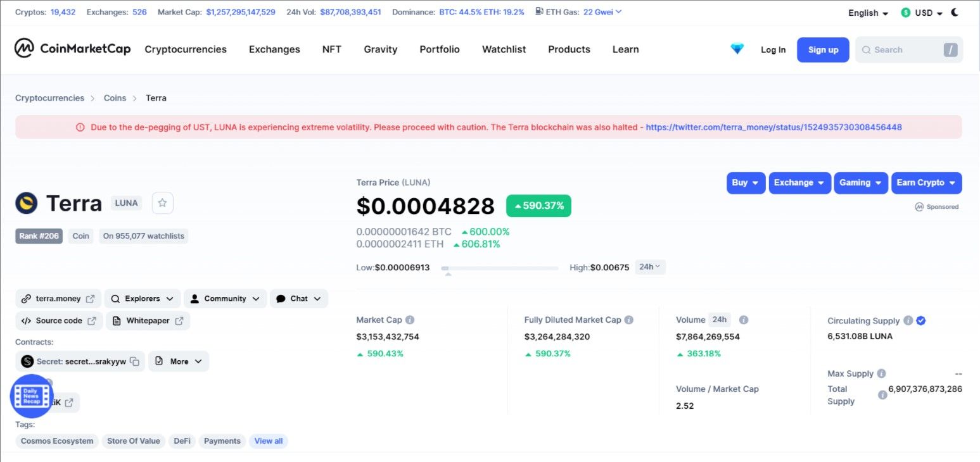Open the Cryptocurrencies menu
Screen dimensions: 980x462
(x=186, y=49)
